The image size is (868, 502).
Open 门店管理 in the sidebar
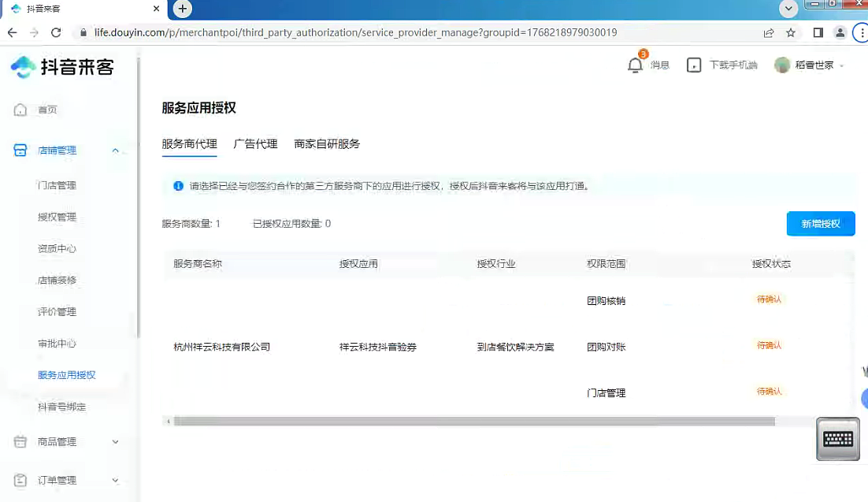(57, 186)
